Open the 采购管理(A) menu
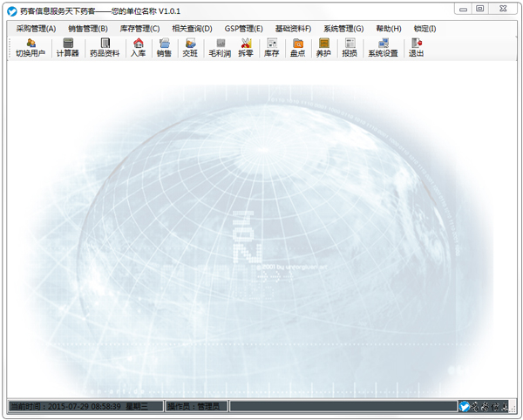Image resolution: width=523 pixels, height=420 pixels. click(36, 28)
